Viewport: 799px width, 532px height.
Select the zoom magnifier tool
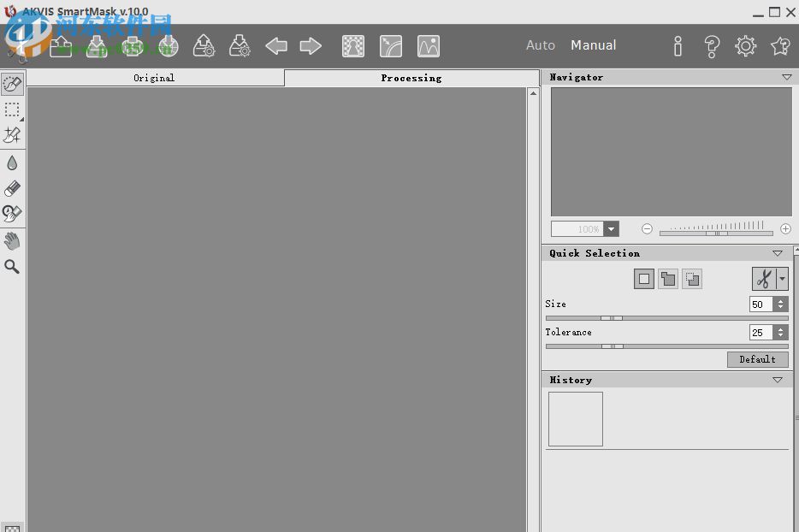[12, 267]
